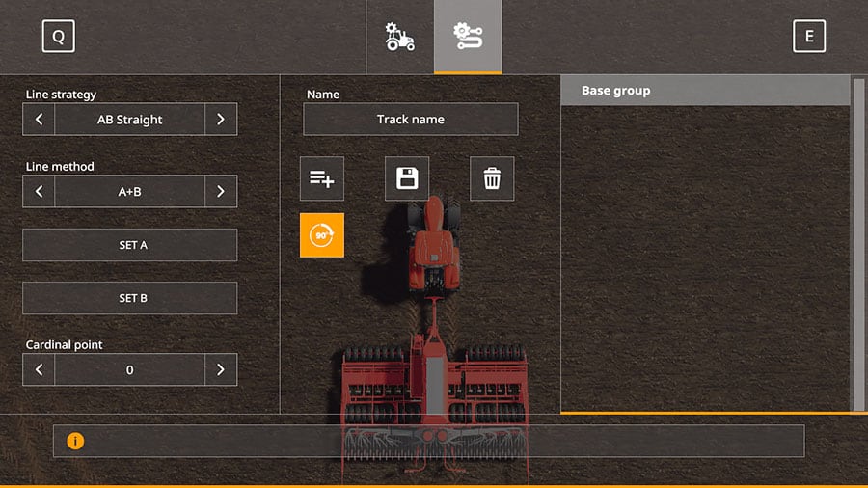The width and height of the screenshot is (868, 488).
Task: Click the SET B button
Action: [130, 298]
